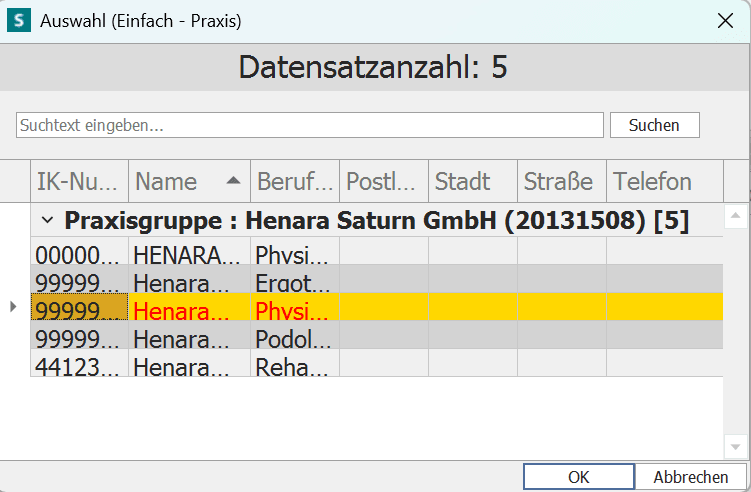Click the current row indicator arrow

click(13, 307)
